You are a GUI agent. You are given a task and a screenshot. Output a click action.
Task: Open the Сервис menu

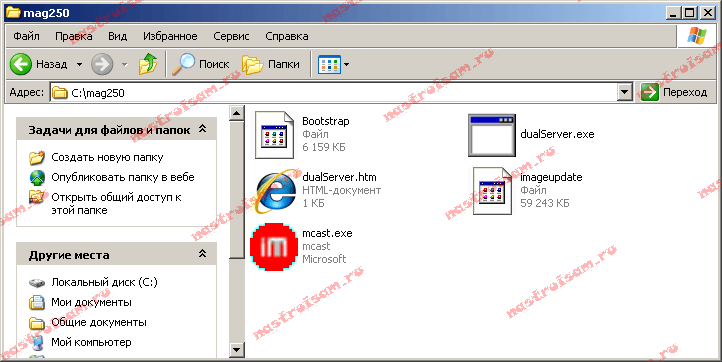coord(231,36)
